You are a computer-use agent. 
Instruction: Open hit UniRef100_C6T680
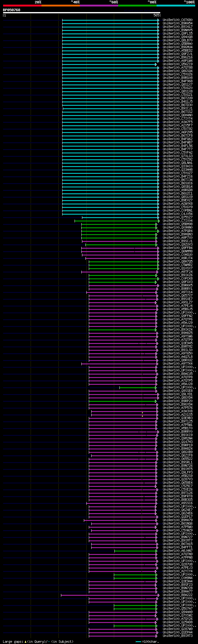(x=178, y=20)
